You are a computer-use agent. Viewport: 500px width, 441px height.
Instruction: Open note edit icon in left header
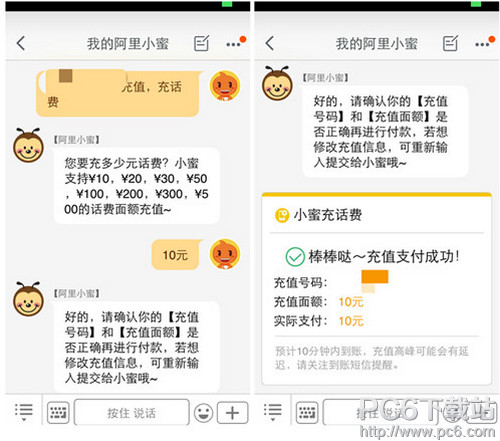click(x=201, y=43)
